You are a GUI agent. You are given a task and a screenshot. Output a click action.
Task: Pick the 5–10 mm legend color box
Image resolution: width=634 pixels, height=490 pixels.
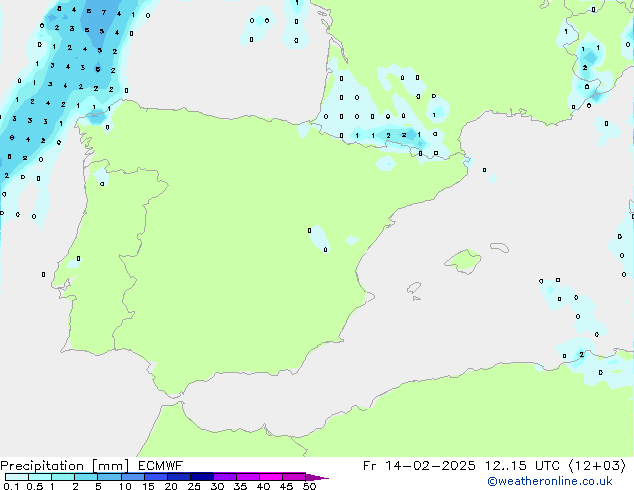click(109, 477)
